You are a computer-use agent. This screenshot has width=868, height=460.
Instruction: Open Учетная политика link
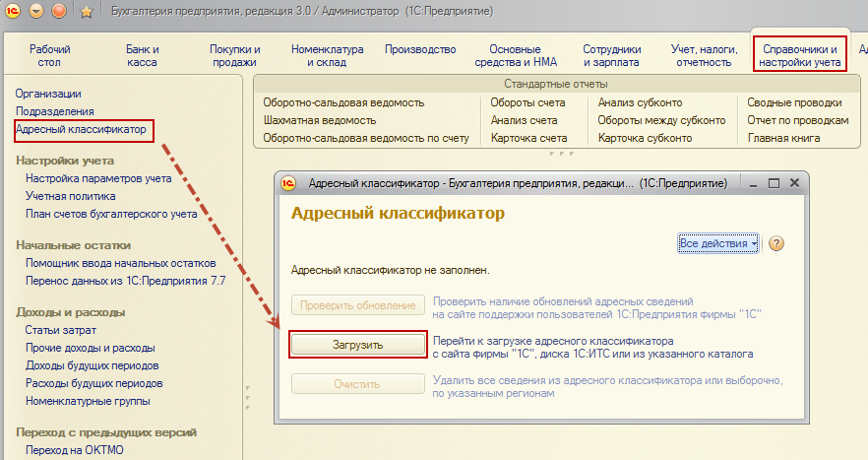(x=70, y=196)
